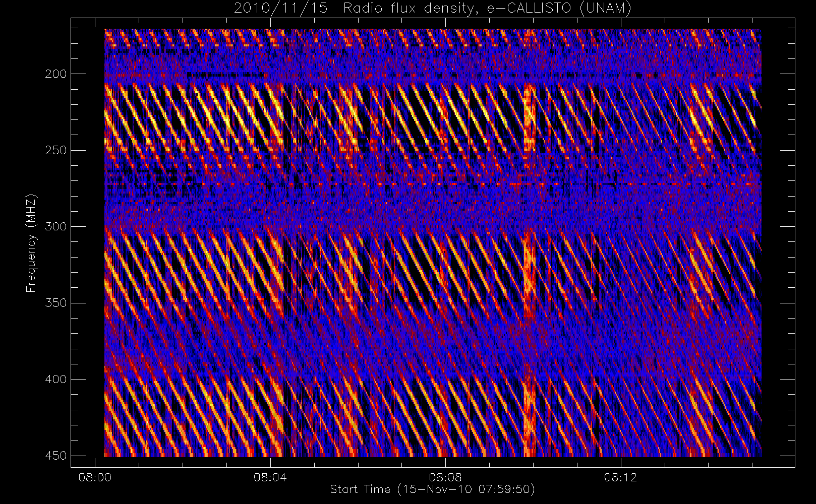Screen dimensions: 816x504
Task: Click the "Frequency (MHZ)" axis label
Action: (x=31, y=243)
